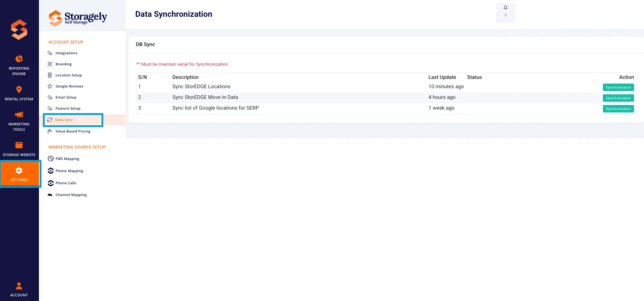Click the Phone Calls icon
The width and height of the screenshot is (644, 301).
coord(51,183)
